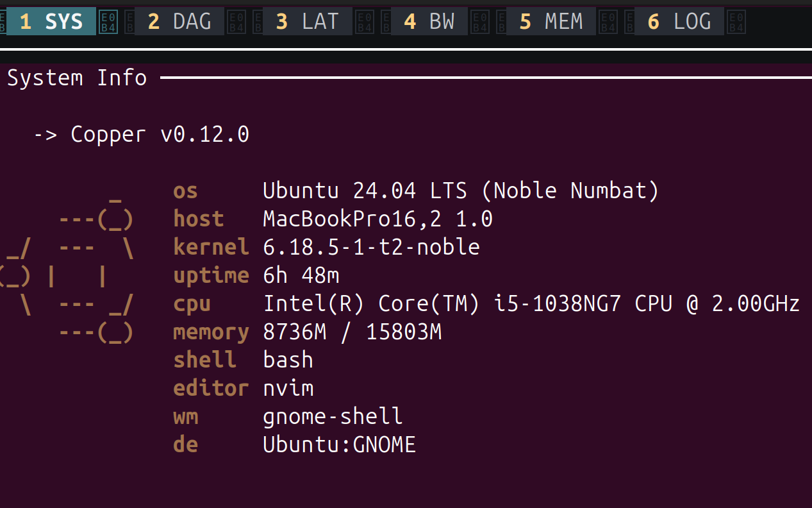Click the separator glyph right after MEM tab
Image resolution: width=812 pixels, height=508 pixels.
point(608,22)
